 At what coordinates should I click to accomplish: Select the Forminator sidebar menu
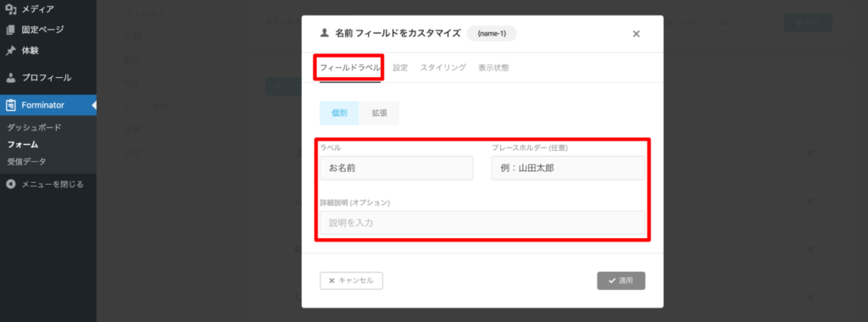[48, 104]
